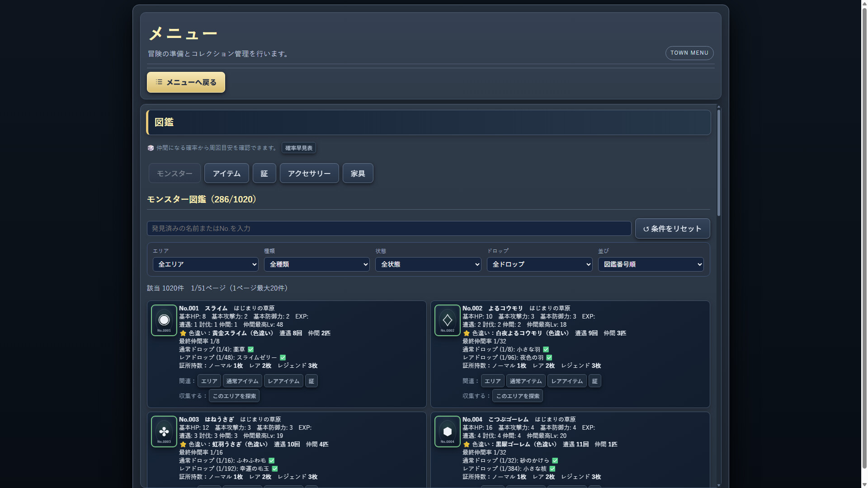This screenshot has height=488, width=868.
Task: Click the green check next to 幸運の毛玉
Action: click(x=275, y=469)
